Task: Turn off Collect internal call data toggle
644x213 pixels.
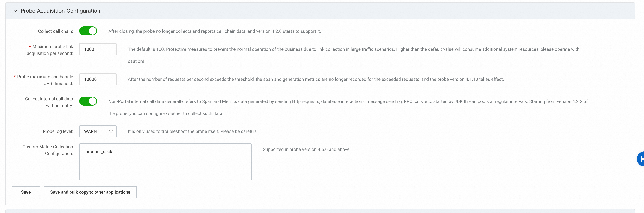Action: pyautogui.click(x=88, y=101)
